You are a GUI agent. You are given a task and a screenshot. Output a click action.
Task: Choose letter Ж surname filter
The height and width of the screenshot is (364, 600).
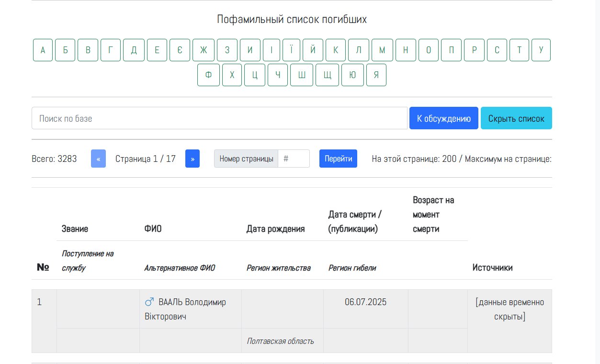point(203,50)
